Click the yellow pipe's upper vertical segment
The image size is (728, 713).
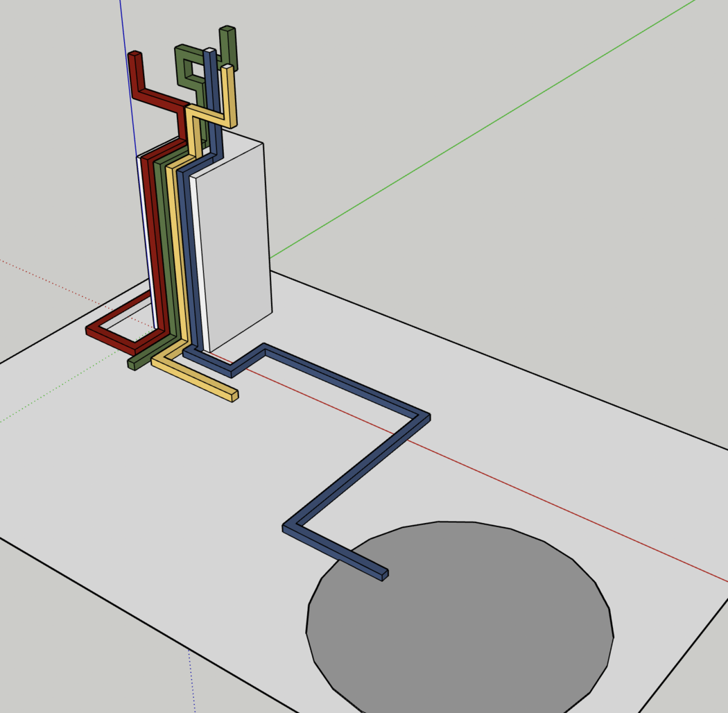(229, 95)
